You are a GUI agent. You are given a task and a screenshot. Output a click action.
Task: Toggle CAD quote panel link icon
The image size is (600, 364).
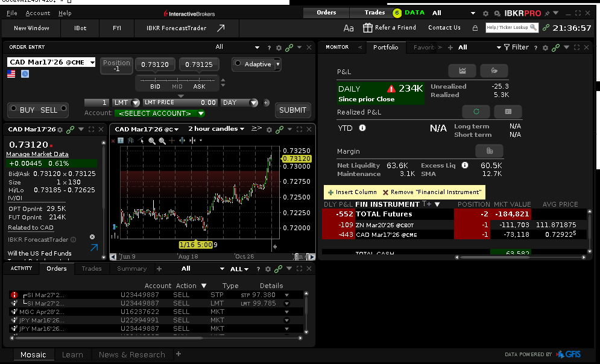70,130
